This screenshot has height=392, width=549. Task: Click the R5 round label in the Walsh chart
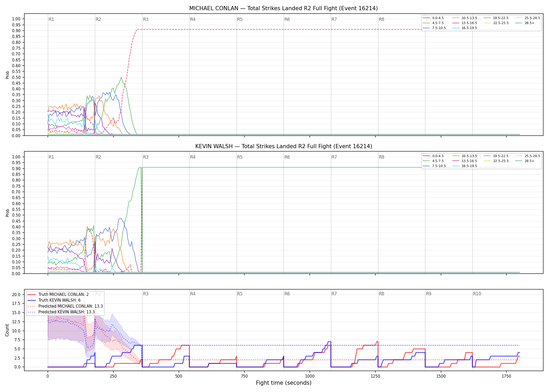(x=240, y=157)
